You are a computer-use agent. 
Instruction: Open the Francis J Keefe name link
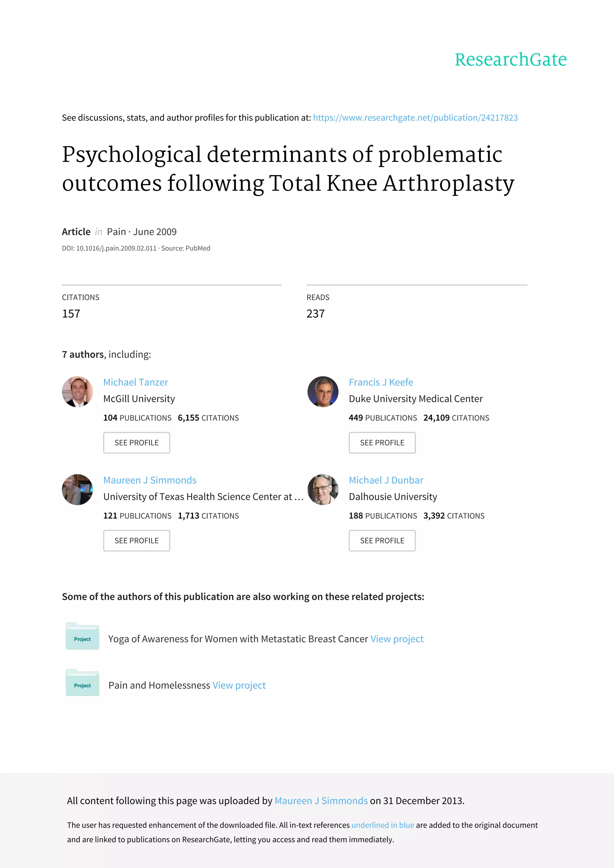tap(380, 382)
